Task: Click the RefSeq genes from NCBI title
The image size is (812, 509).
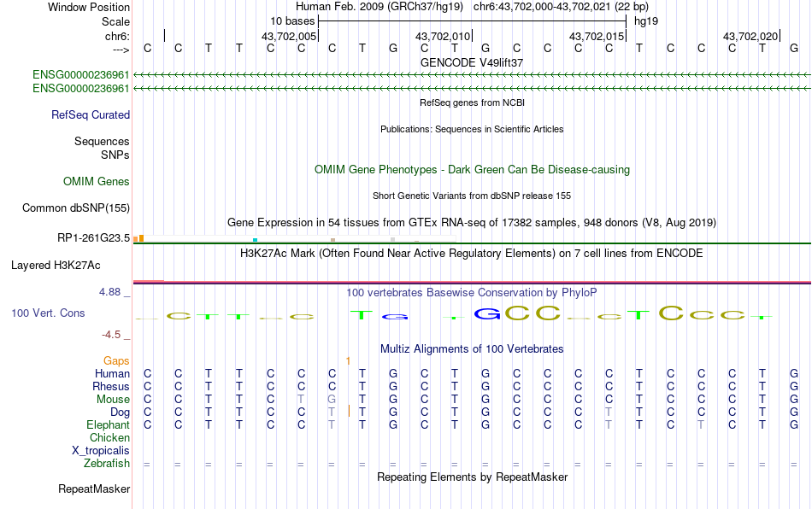Action: click(x=472, y=102)
